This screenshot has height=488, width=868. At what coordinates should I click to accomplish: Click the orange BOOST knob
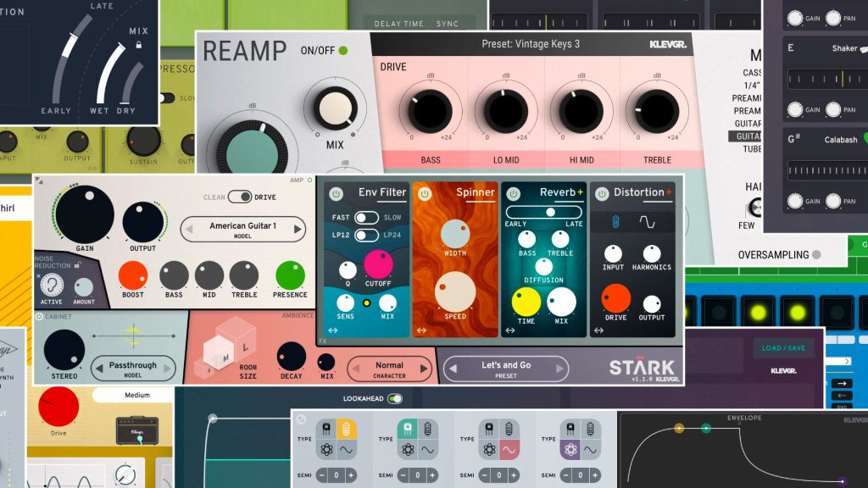tap(133, 275)
